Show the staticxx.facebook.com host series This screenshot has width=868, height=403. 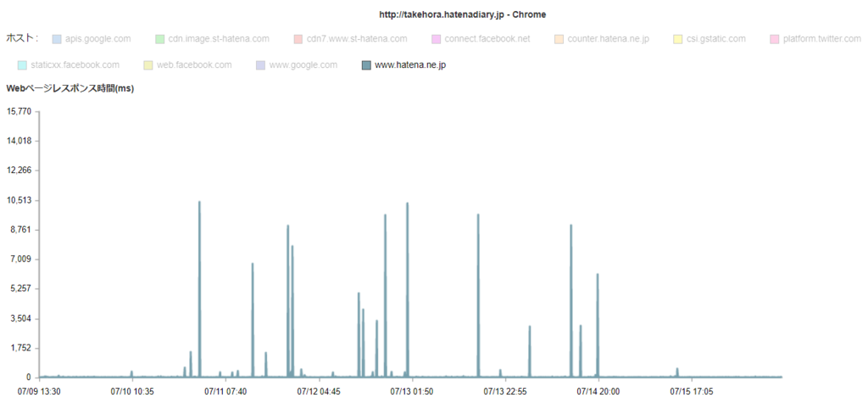[x=75, y=65]
